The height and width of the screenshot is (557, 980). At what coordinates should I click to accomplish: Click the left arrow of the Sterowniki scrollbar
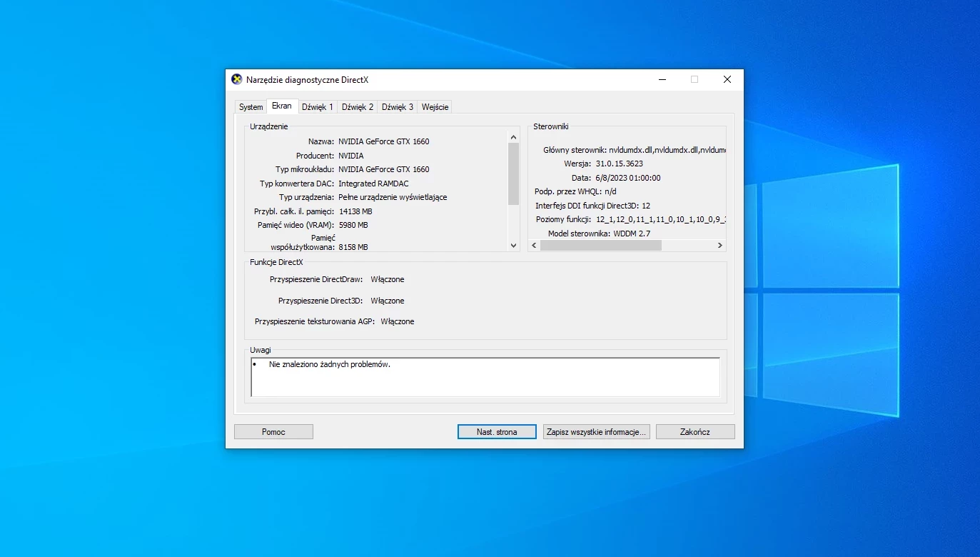click(x=534, y=245)
